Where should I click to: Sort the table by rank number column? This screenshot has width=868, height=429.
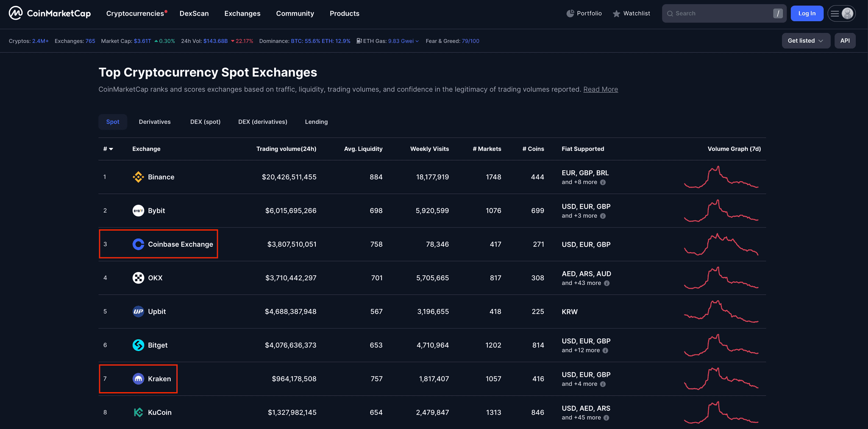tap(108, 149)
